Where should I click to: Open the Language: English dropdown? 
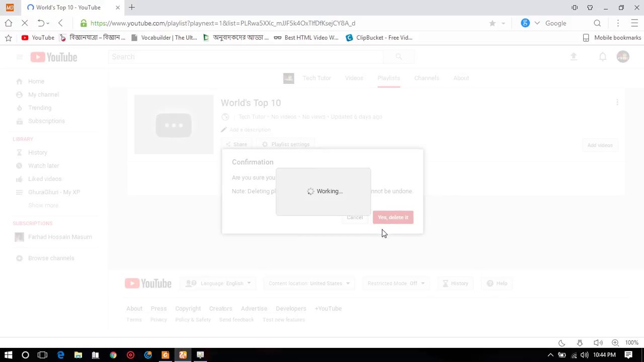click(x=222, y=283)
